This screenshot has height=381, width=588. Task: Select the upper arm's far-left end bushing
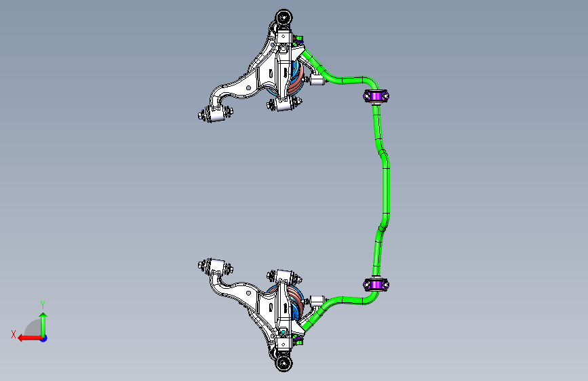(215, 113)
